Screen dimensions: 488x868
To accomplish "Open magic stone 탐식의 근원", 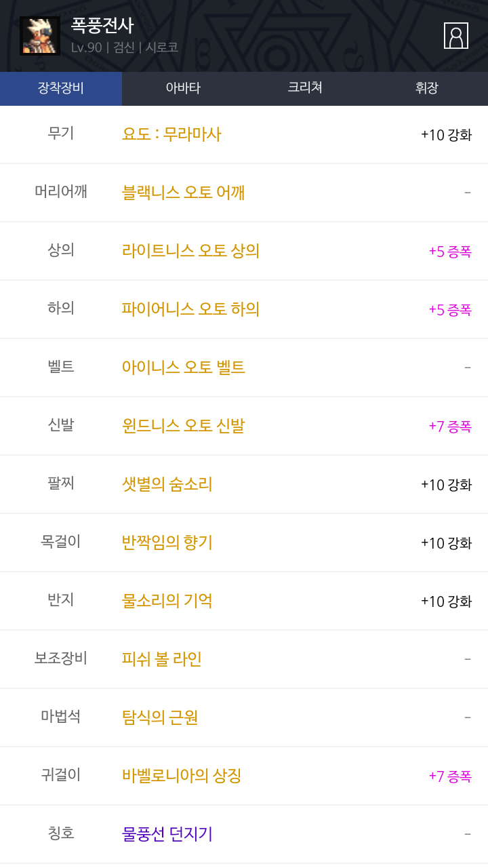I will pos(159,717).
